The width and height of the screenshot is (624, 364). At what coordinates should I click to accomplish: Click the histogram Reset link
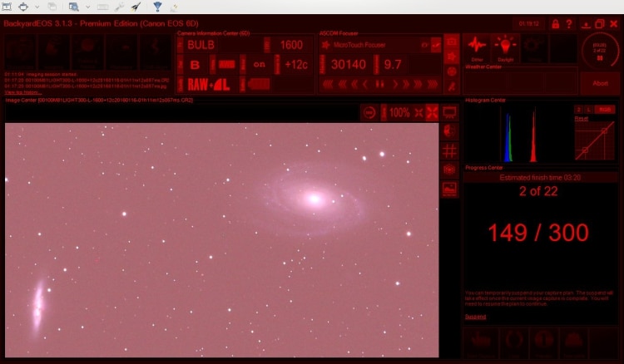(581, 119)
